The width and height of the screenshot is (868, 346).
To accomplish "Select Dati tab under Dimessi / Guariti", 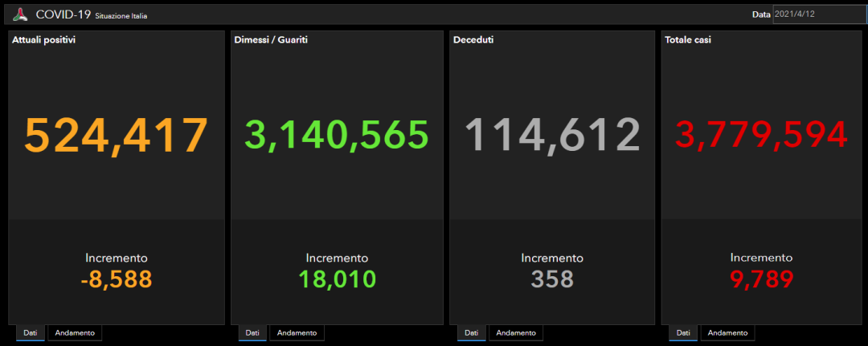I will coord(252,332).
